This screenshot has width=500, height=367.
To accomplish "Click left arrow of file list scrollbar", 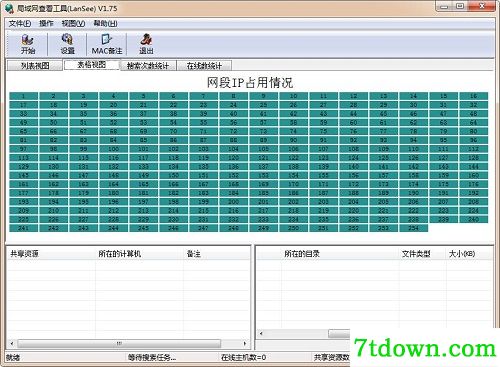I will (261, 333).
